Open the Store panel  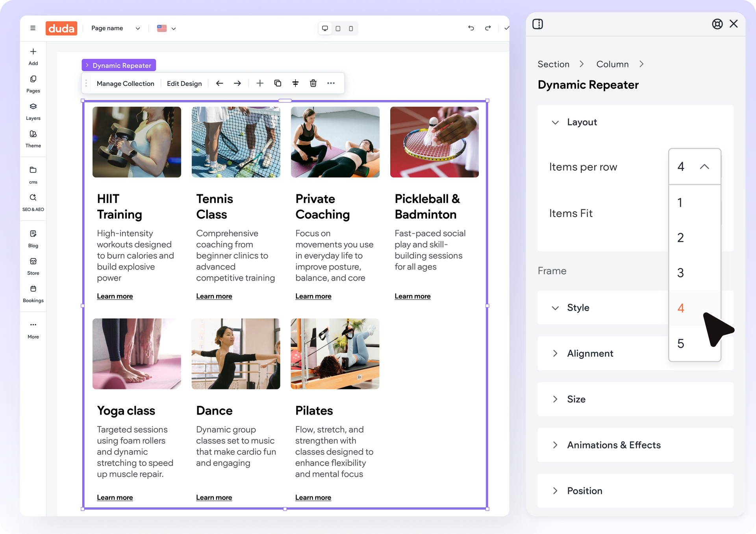(x=33, y=266)
